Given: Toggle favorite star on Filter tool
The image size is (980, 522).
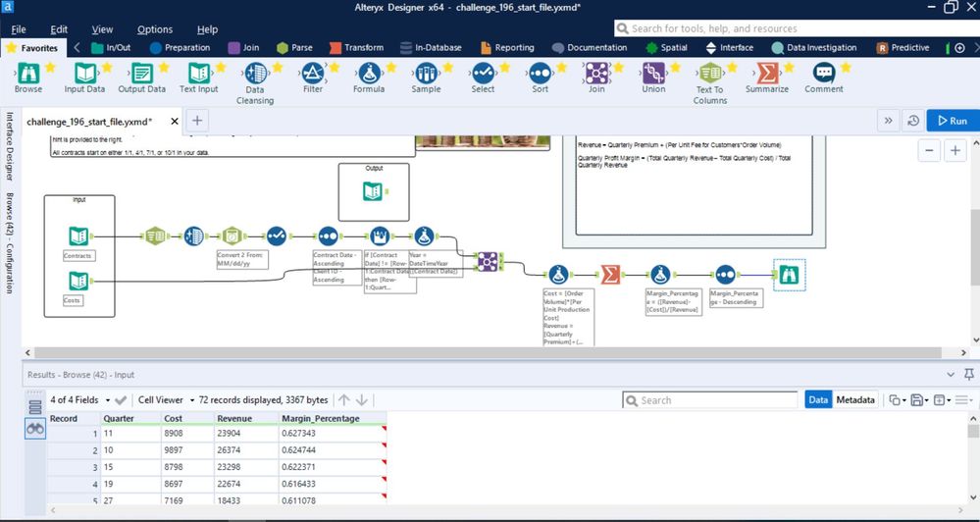Looking at the screenshot, I should tap(335, 67).
